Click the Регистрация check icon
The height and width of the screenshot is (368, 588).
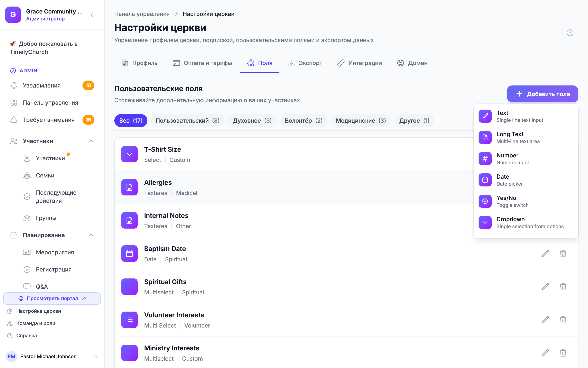pos(27,269)
